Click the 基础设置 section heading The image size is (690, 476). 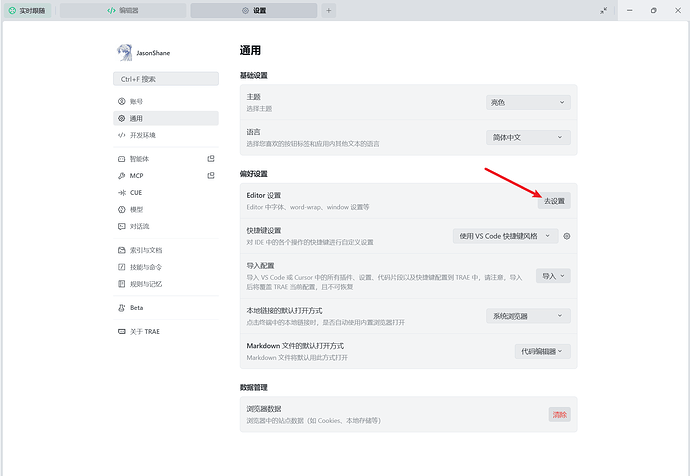253,75
